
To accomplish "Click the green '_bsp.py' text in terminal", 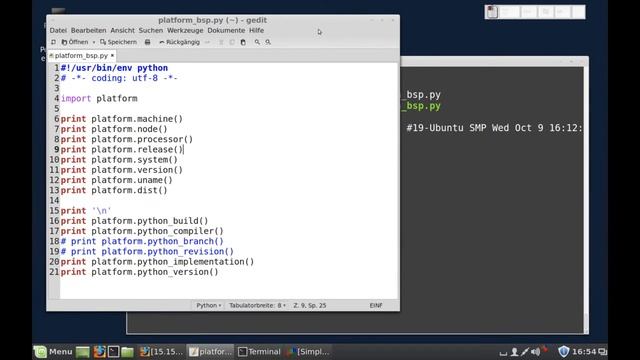I will coord(421,106).
